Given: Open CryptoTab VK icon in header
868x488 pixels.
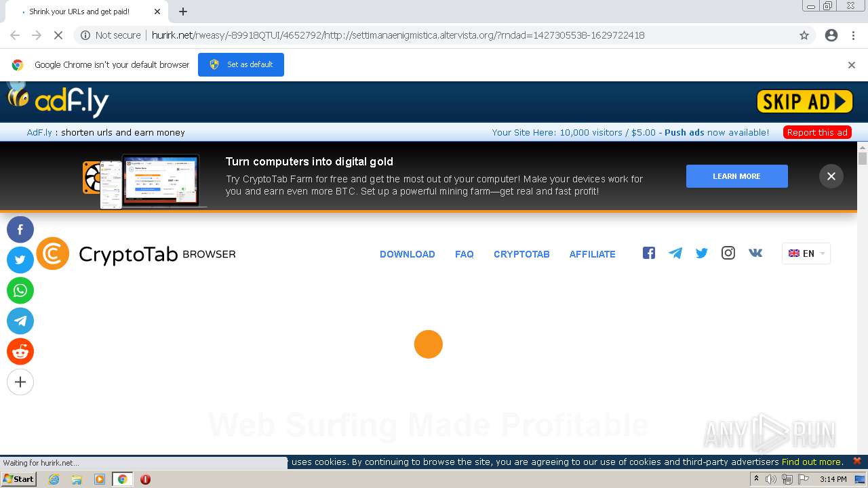Looking at the screenshot, I should pos(755,253).
